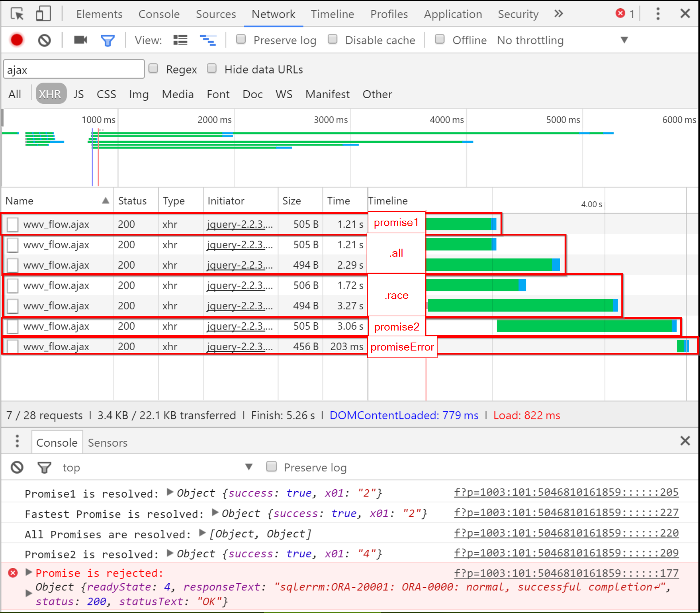The height and width of the screenshot is (613, 700).
Task: Select the JS filter type
Action: click(x=79, y=94)
